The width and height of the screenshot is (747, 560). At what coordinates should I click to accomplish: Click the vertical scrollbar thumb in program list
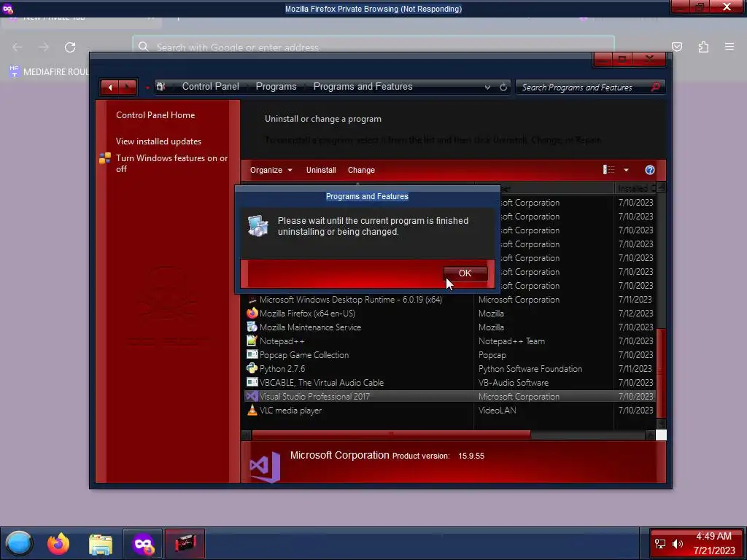click(x=661, y=374)
